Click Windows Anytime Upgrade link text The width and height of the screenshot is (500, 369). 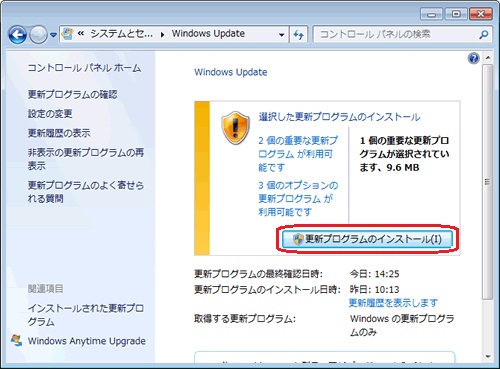tap(87, 341)
